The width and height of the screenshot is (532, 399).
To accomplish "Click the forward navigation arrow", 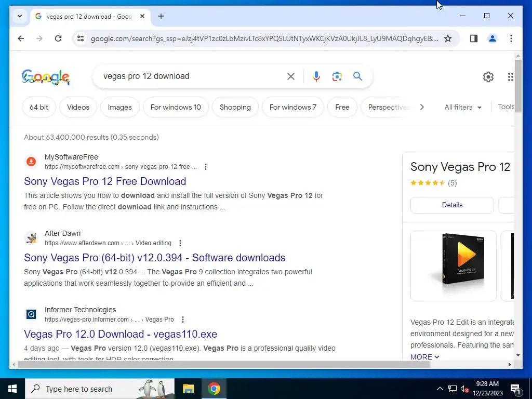I will click(x=39, y=38).
